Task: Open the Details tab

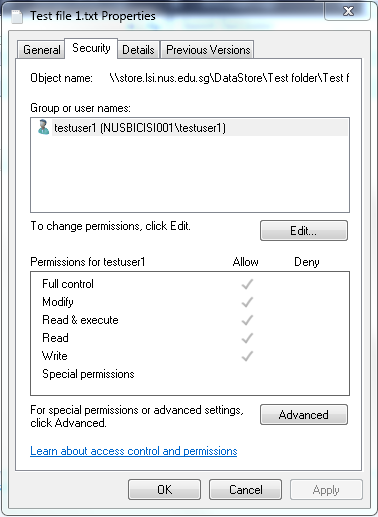Action: coord(138,50)
